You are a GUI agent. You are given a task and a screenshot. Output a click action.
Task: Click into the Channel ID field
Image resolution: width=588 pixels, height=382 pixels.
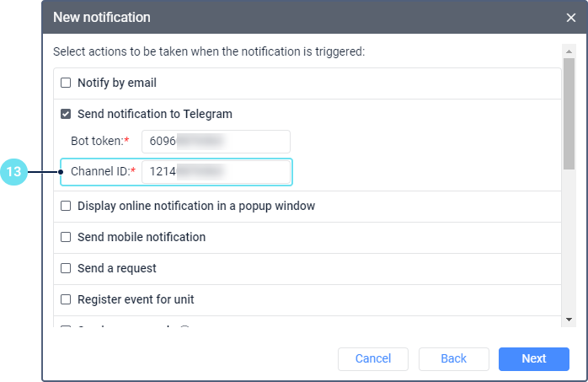pos(216,172)
